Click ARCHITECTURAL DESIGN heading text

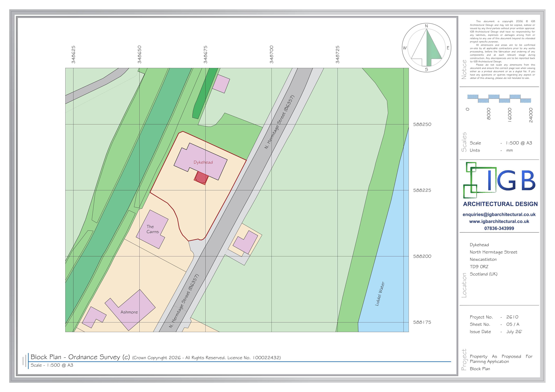tap(500, 204)
